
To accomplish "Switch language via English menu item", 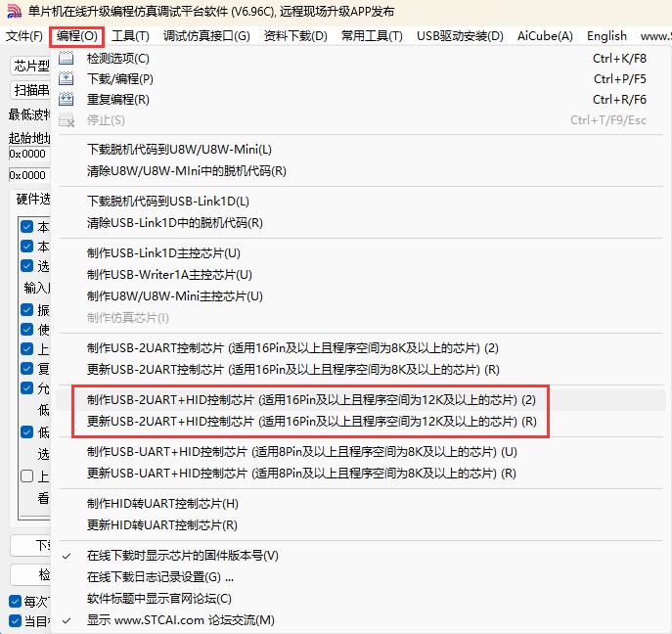I will tap(606, 36).
